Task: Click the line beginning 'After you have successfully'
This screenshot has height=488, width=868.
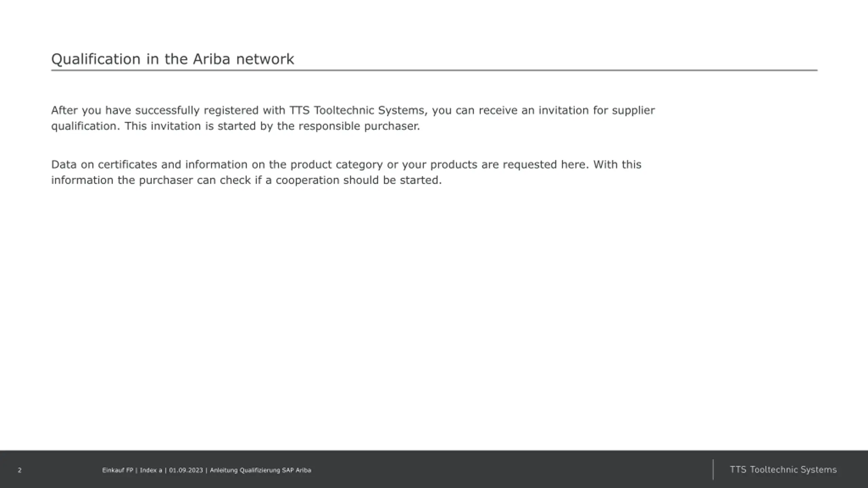Action: pos(353,111)
